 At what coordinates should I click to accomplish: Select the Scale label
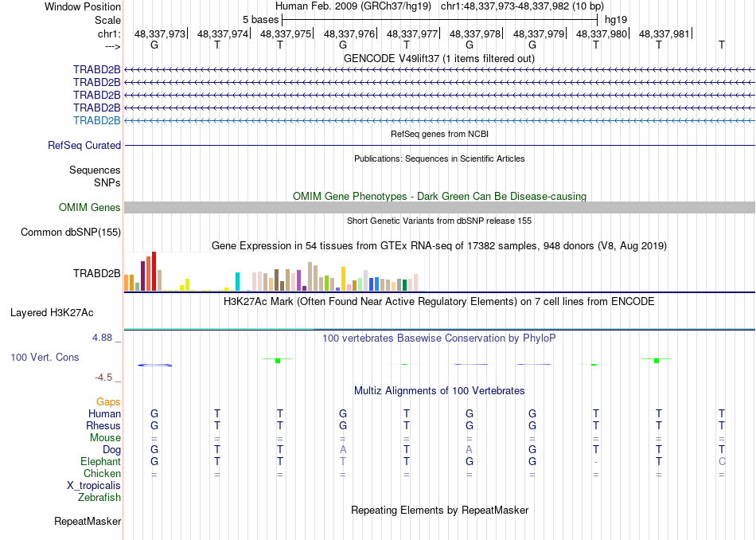(107, 20)
